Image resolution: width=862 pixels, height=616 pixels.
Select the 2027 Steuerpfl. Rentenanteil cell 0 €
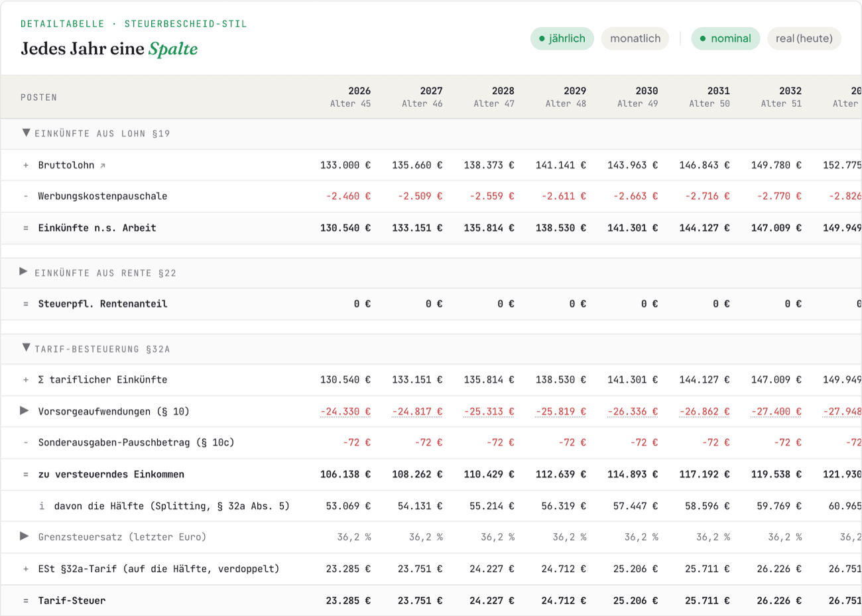click(x=434, y=304)
